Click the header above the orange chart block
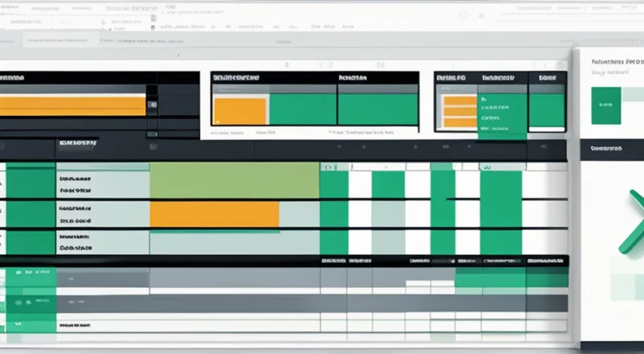 (235, 78)
